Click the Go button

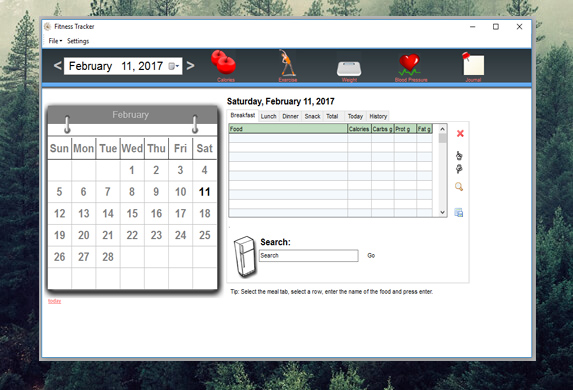click(x=371, y=255)
